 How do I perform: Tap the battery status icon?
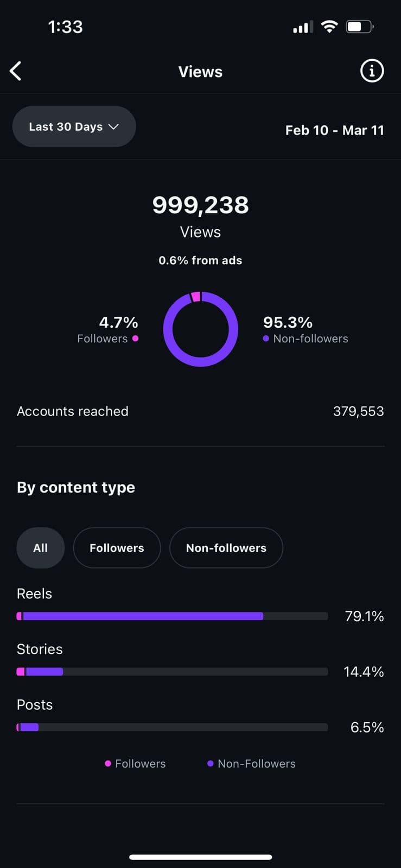[x=359, y=27]
